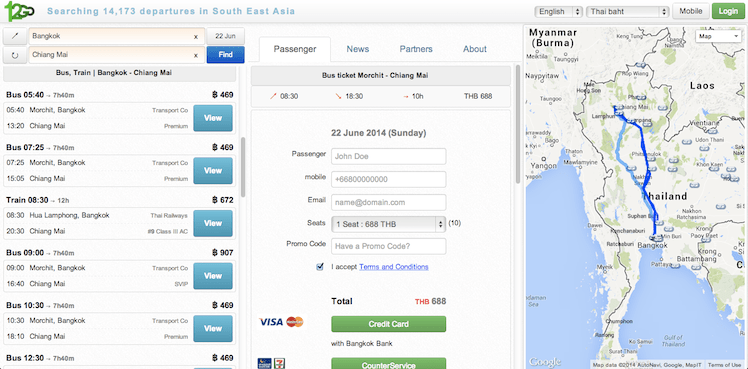Clear the Chiang Mai destination field

point(196,55)
